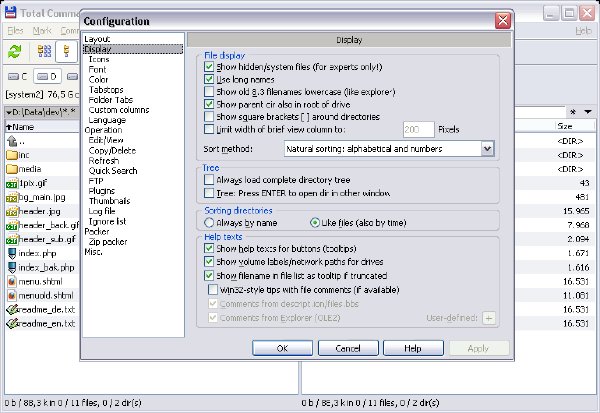600x413 pixels.
Task: Click the header_sub.gif file icon
Action: point(12,240)
